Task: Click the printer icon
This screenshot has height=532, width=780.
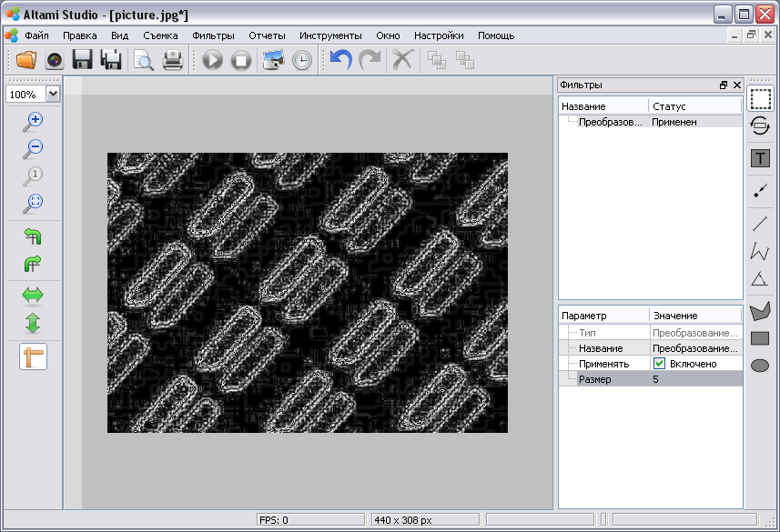Action: (173, 60)
